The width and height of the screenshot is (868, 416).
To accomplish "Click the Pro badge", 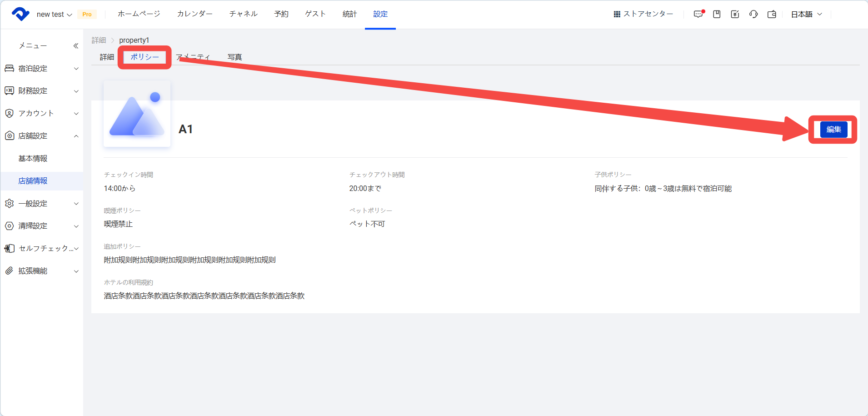I will pyautogui.click(x=87, y=15).
